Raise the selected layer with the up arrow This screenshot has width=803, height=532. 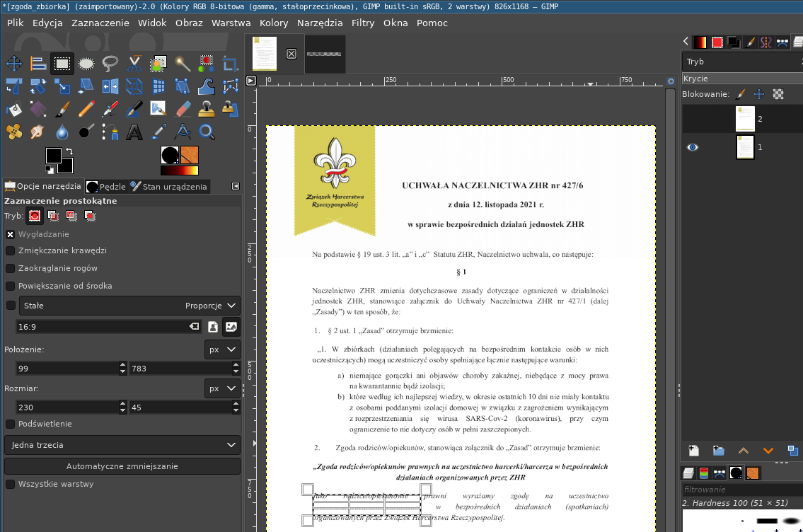pyautogui.click(x=744, y=450)
